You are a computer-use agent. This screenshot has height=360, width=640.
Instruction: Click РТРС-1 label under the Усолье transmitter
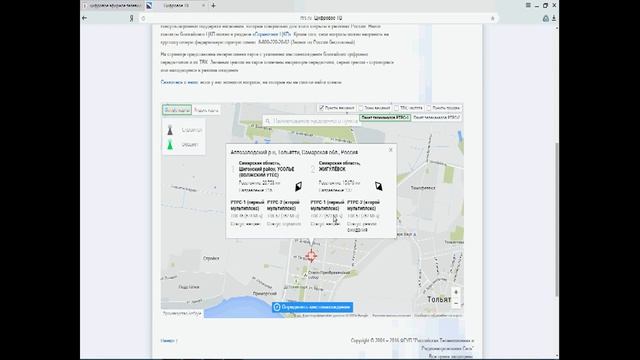[247, 205]
